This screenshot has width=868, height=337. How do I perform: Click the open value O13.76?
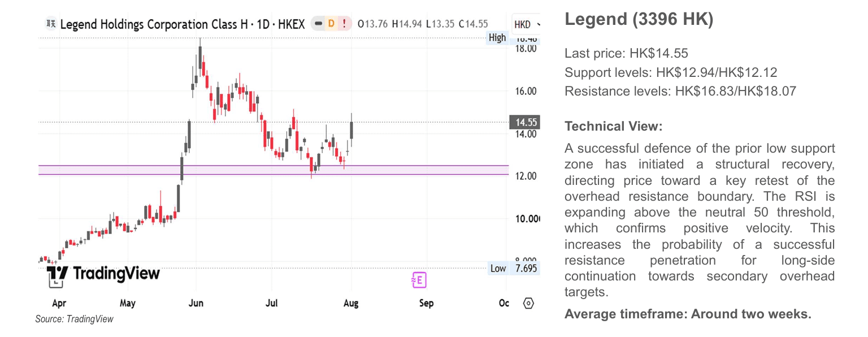point(374,24)
